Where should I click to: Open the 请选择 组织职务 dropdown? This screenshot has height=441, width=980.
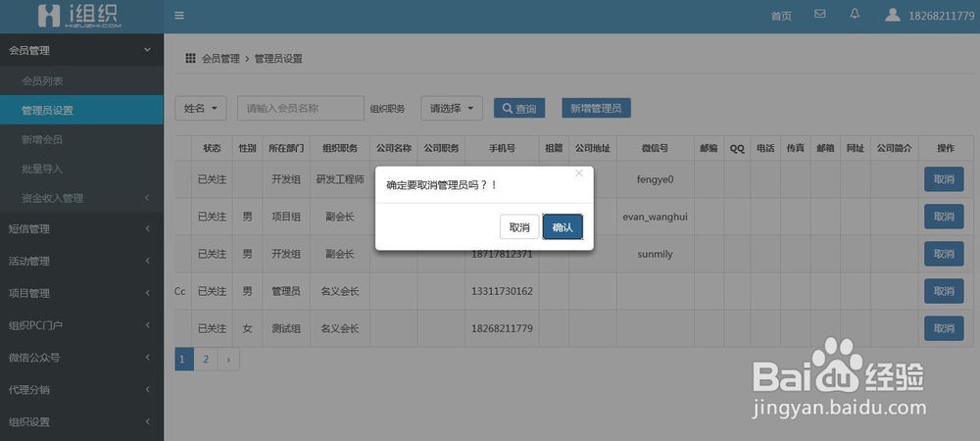451,108
